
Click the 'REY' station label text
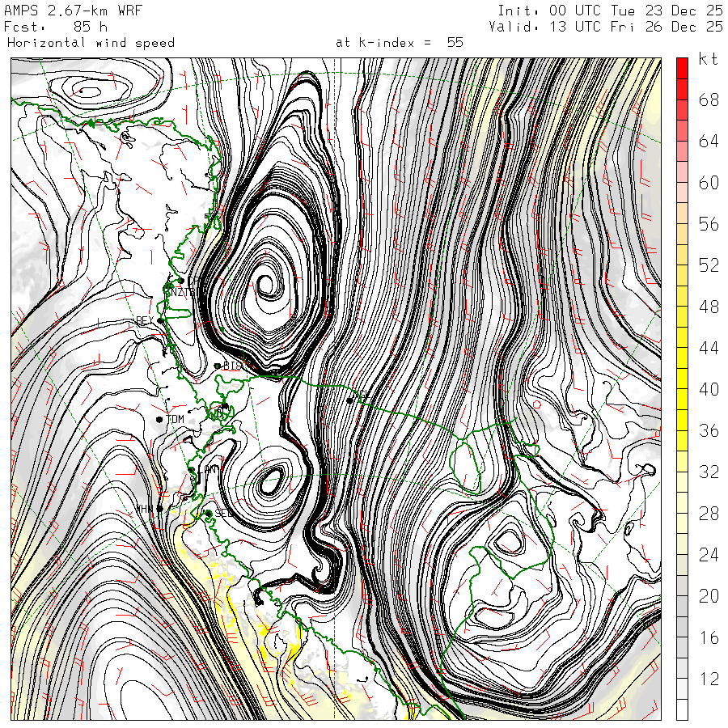(145, 320)
